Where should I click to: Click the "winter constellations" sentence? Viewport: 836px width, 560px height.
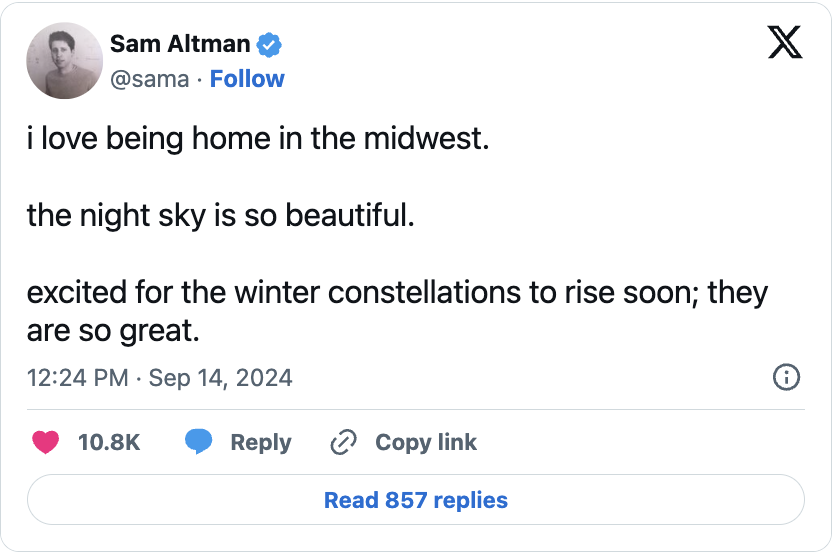tap(397, 293)
